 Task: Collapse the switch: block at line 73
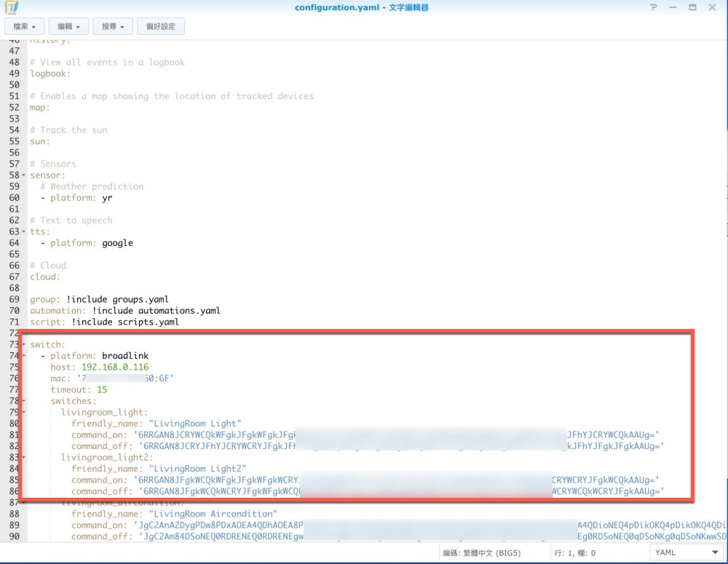pos(25,345)
